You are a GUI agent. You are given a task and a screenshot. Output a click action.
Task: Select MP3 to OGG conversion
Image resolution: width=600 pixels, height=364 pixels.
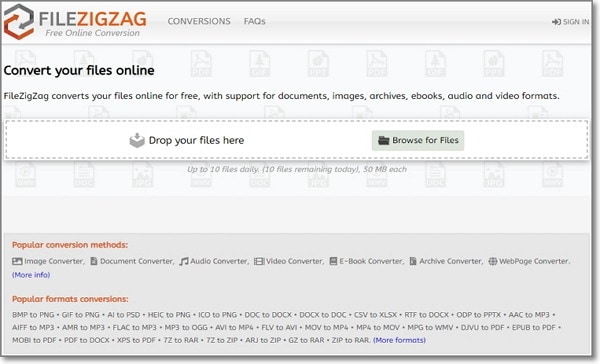point(186,327)
